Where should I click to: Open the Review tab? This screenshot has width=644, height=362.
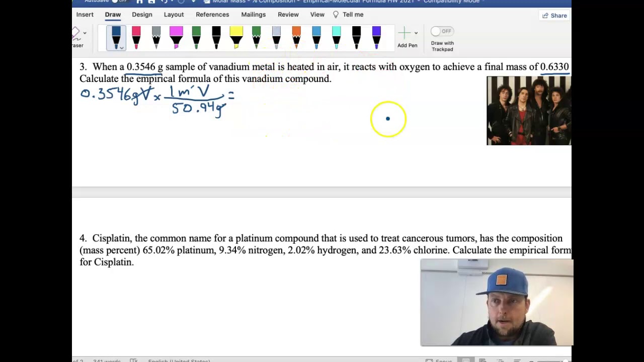[288, 15]
